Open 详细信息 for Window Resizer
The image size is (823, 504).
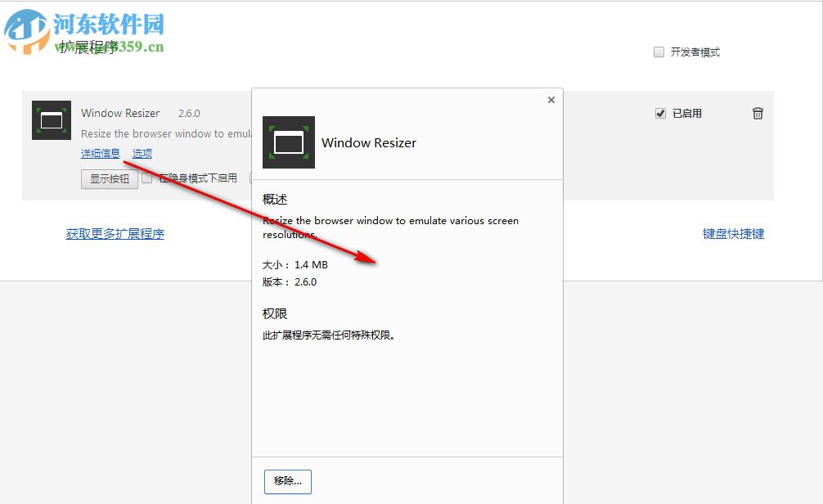[100, 153]
